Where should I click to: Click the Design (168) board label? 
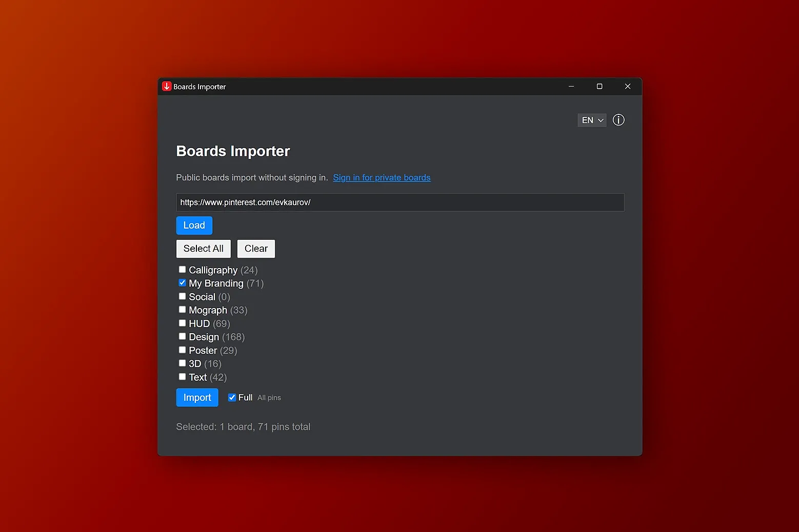216,337
